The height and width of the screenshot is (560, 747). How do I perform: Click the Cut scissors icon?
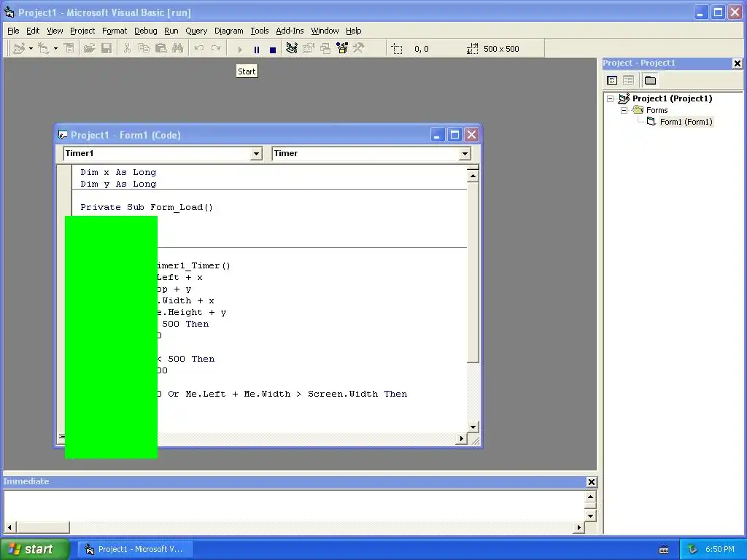pos(127,49)
